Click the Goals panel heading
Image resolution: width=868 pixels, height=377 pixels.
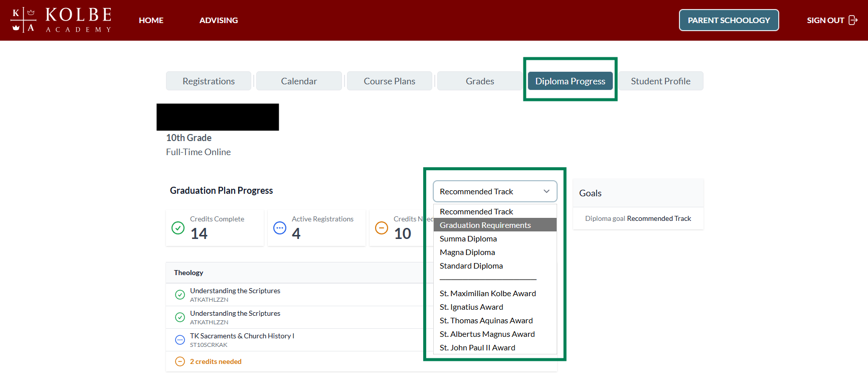[590, 193]
